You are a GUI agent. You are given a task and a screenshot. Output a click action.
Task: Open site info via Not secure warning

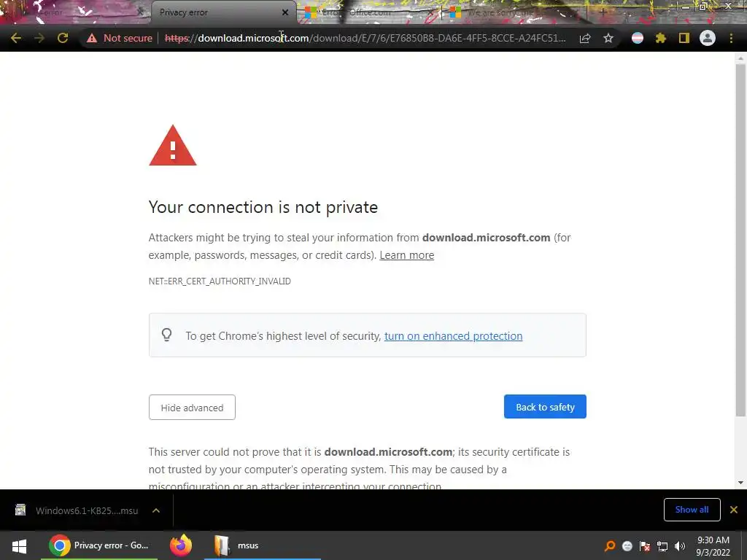click(x=119, y=38)
